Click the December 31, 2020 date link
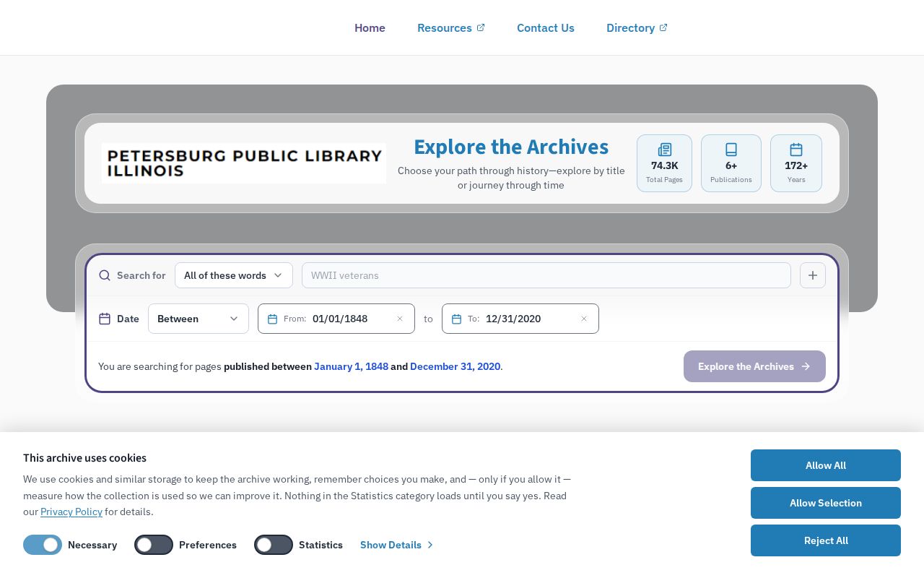The height and width of the screenshot is (578, 924). (x=455, y=366)
